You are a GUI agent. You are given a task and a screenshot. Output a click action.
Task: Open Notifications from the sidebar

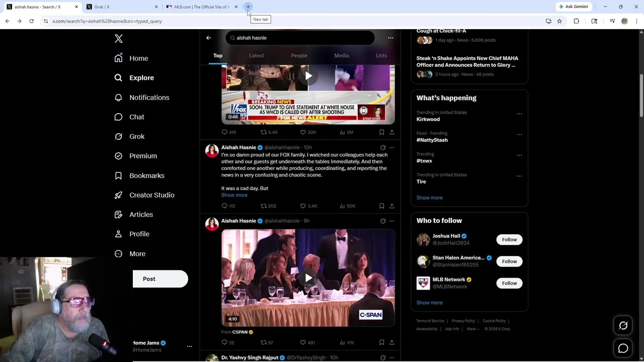pos(142,98)
